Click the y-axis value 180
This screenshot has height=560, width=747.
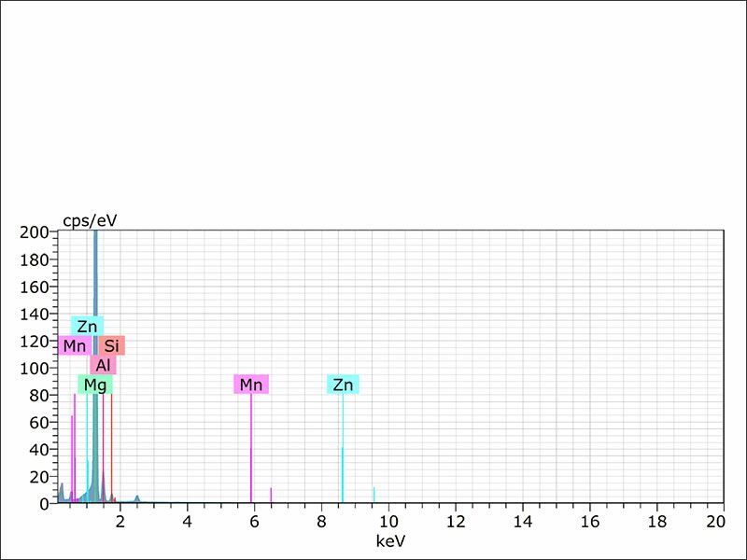point(35,259)
